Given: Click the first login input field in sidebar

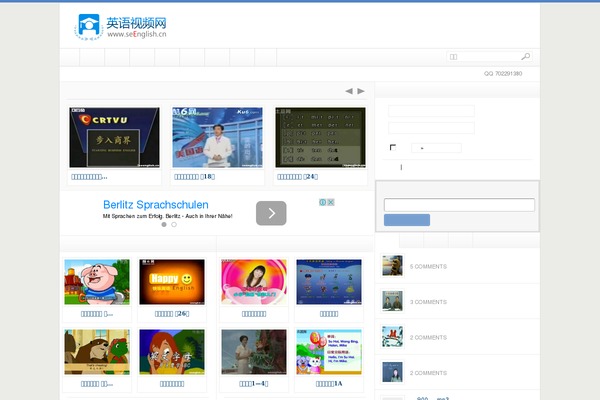Looking at the screenshot, I should [x=431, y=111].
